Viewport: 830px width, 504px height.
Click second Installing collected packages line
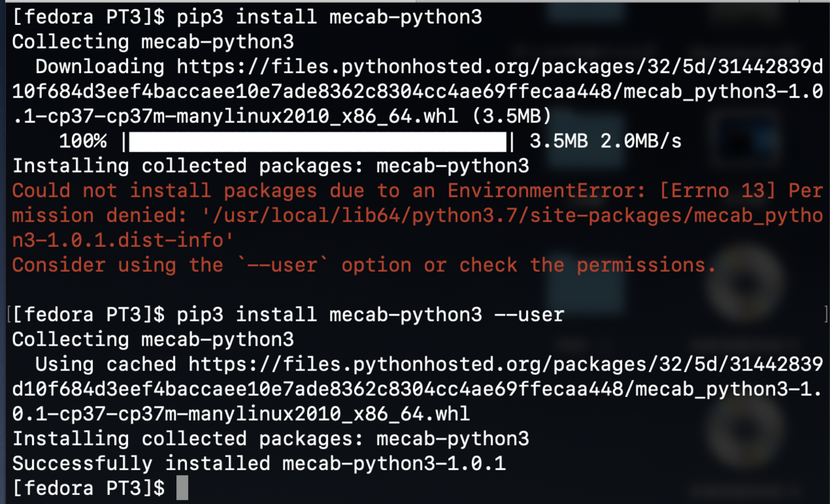click(x=270, y=438)
